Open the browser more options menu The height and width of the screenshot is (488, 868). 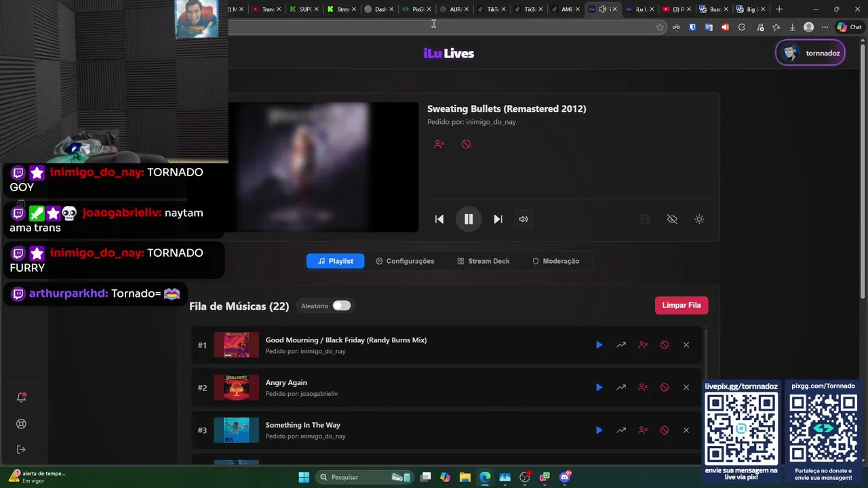click(825, 27)
